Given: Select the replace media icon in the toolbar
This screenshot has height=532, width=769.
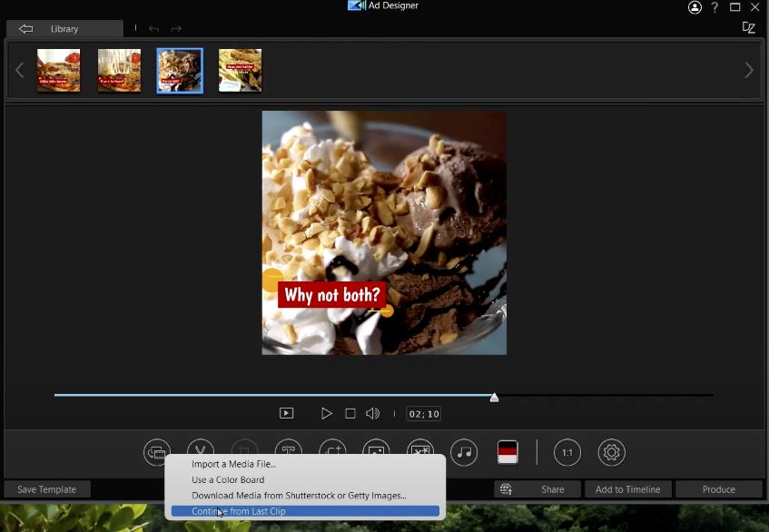Looking at the screenshot, I should [x=156, y=452].
